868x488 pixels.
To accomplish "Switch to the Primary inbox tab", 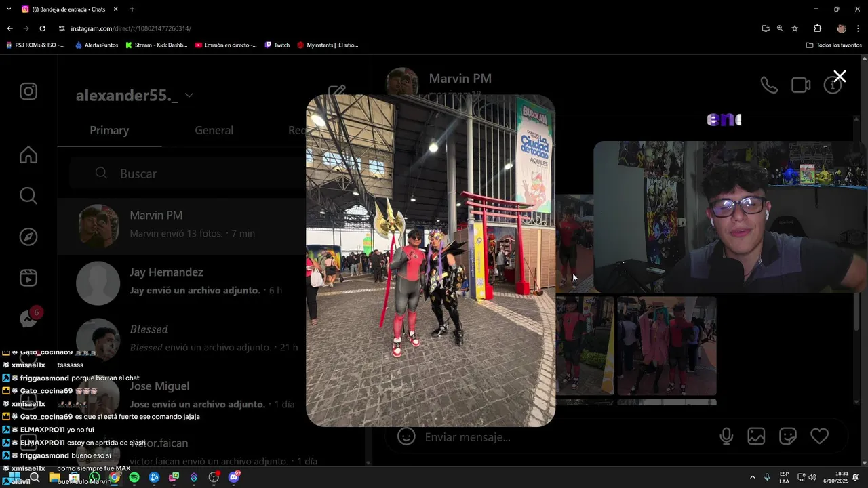I will (109, 130).
